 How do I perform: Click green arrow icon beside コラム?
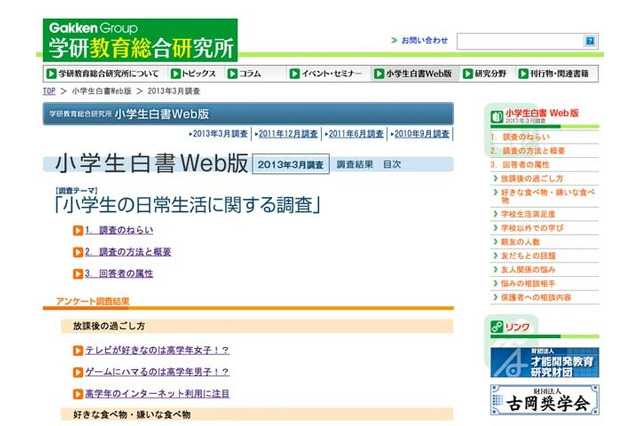pos(232,73)
